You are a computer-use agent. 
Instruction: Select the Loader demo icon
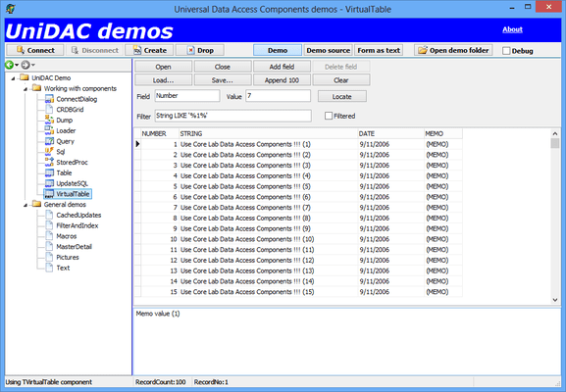(49, 130)
